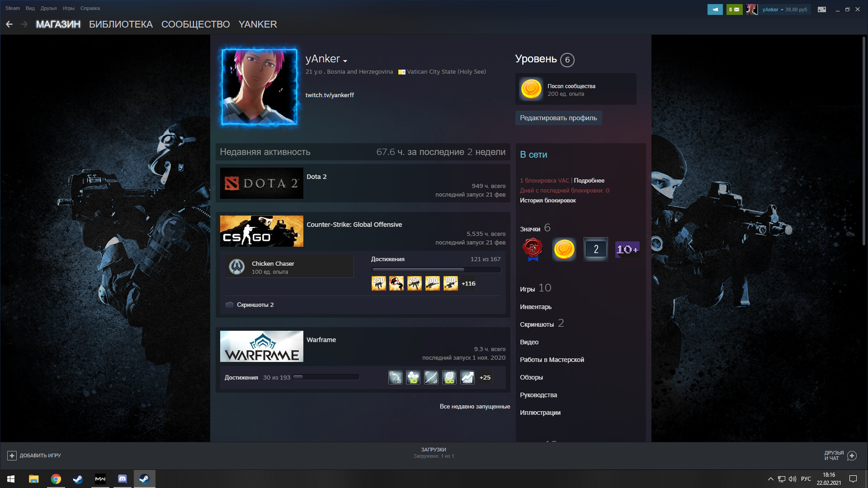Image resolution: width=868 pixels, height=488 pixels.
Task: Open the МАГАЗИН tab
Action: coord(58,24)
